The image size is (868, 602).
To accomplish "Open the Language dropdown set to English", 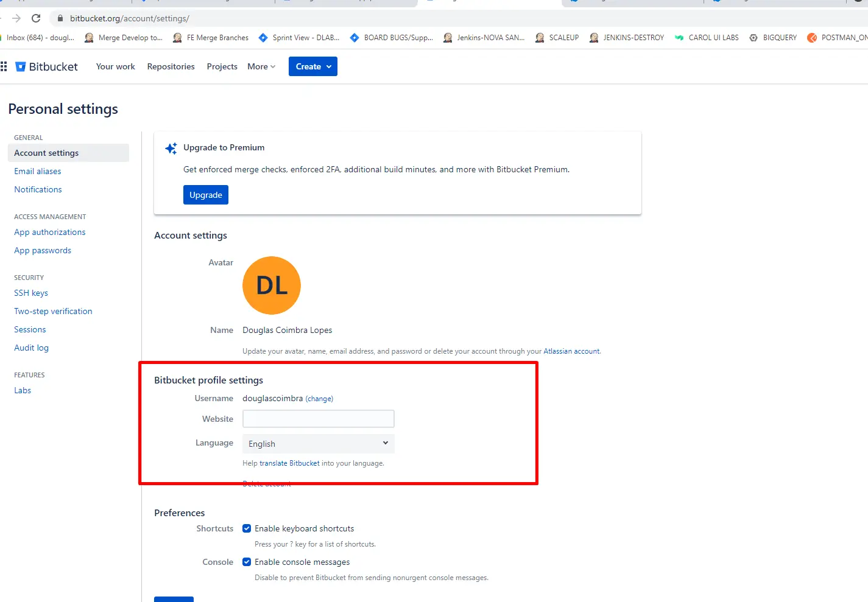I will coord(319,444).
